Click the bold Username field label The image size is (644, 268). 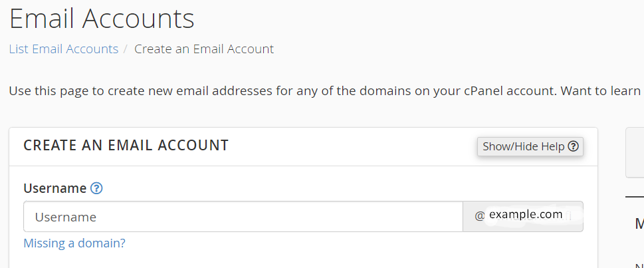pyautogui.click(x=54, y=188)
